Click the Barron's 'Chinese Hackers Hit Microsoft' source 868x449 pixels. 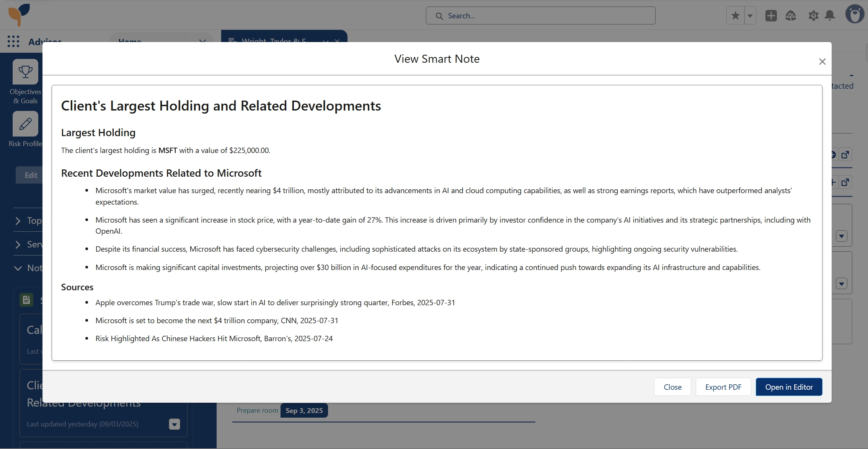coord(214,338)
